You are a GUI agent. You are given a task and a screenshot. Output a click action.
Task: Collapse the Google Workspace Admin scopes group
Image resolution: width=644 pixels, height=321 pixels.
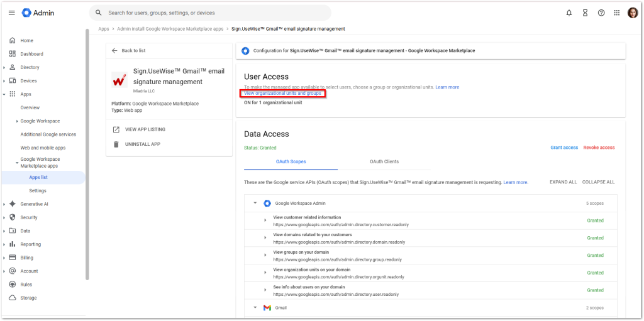click(x=255, y=203)
